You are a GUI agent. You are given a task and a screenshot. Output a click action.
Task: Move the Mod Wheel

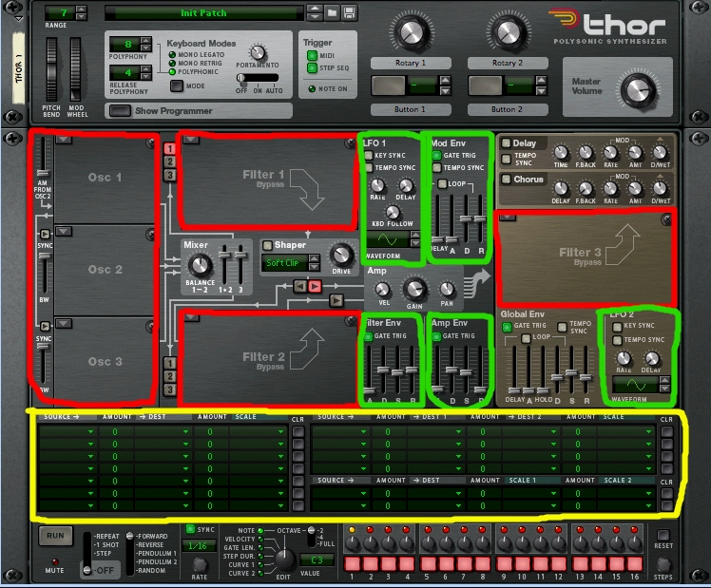[75, 69]
